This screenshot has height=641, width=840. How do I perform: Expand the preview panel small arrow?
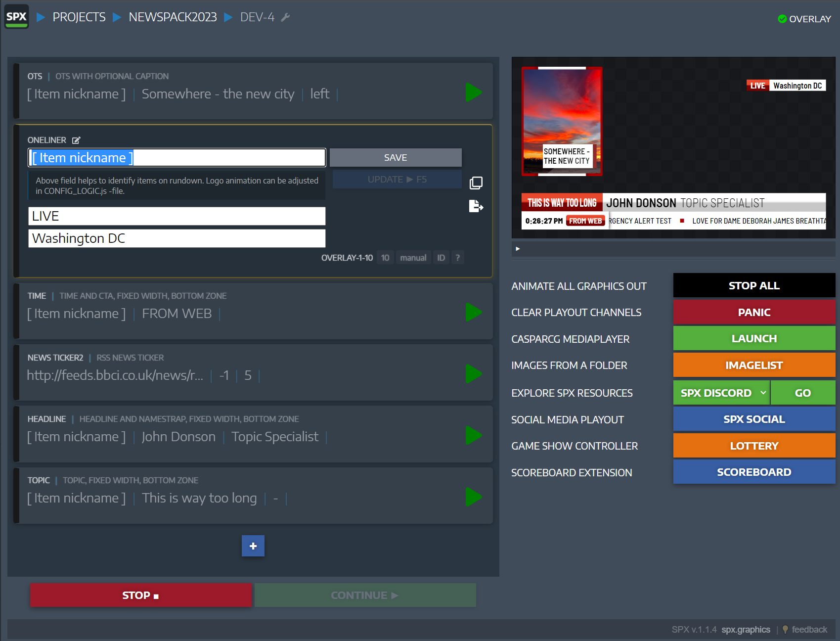click(x=518, y=249)
